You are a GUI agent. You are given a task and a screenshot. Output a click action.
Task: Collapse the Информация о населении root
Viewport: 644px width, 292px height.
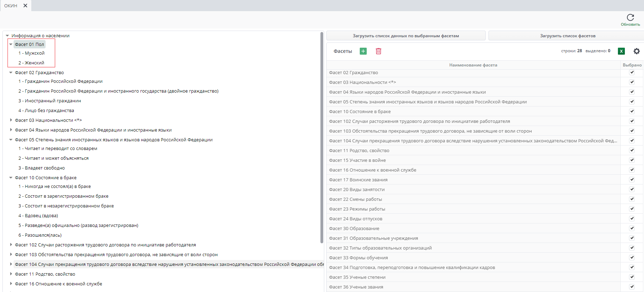7,35
